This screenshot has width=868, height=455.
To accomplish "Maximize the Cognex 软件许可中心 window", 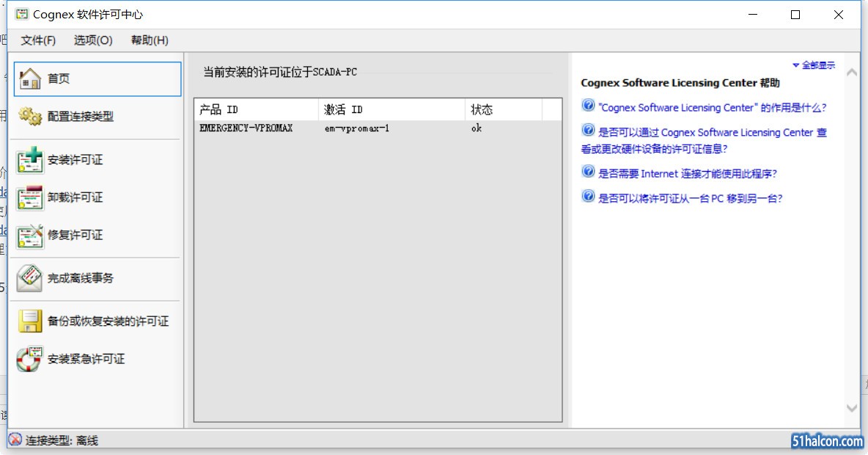I will [x=795, y=15].
